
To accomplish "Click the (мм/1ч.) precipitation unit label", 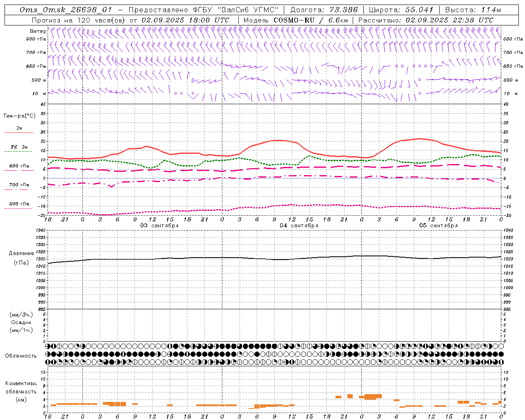I will [x=21, y=330].
